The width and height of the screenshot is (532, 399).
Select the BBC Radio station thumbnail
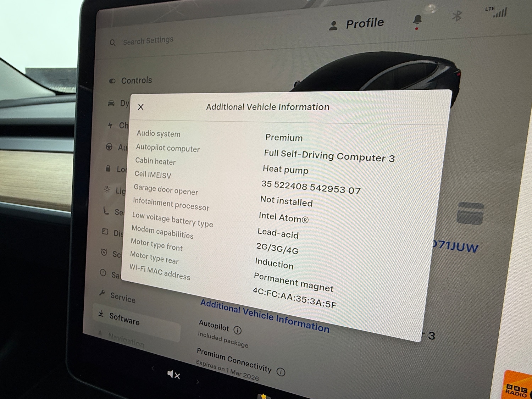[x=517, y=388]
